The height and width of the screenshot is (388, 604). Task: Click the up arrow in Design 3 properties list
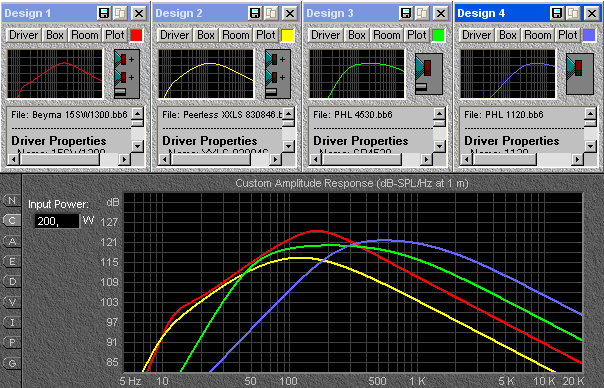(440, 113)
